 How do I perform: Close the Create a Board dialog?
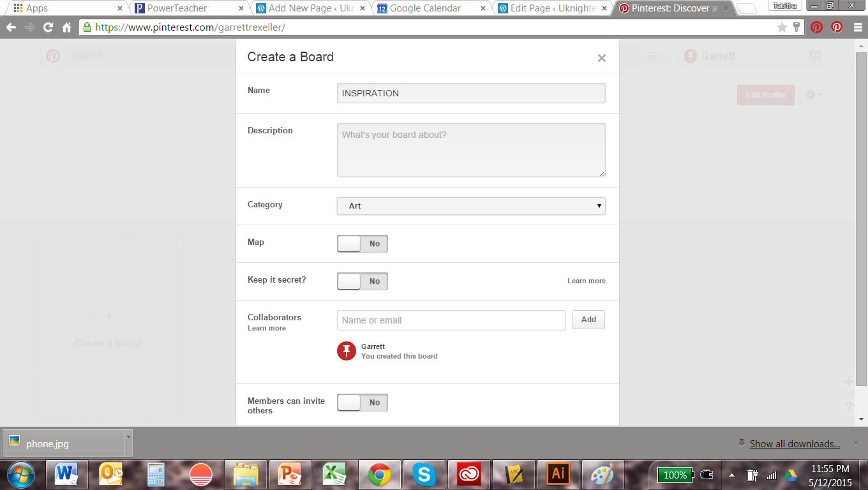[x=601, y=58]
